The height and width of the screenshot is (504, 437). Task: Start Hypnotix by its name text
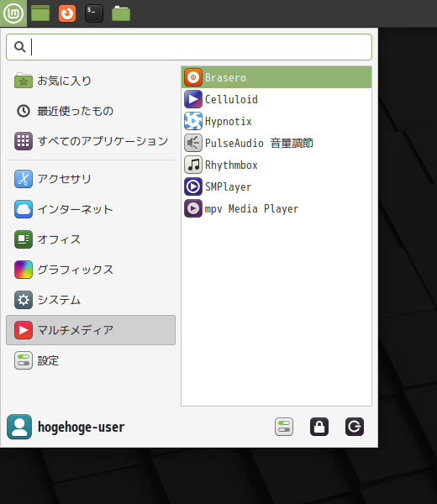pos(229,122)
